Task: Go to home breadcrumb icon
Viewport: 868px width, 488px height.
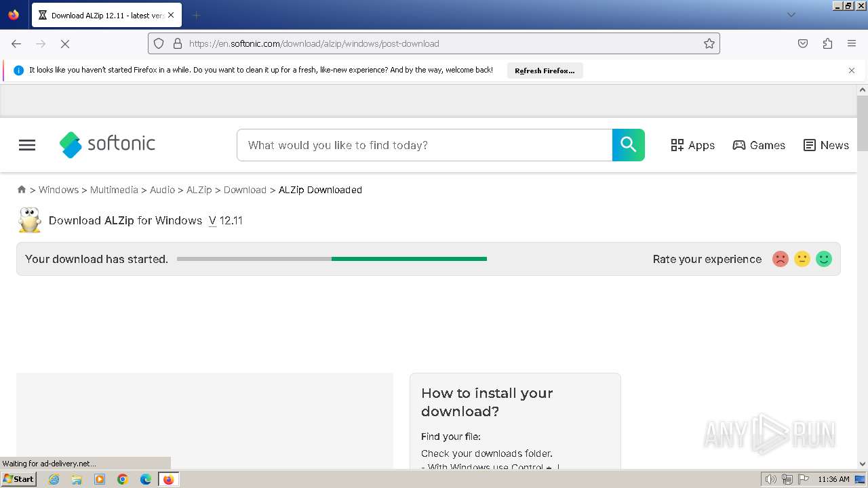Action: pos(22,190)
